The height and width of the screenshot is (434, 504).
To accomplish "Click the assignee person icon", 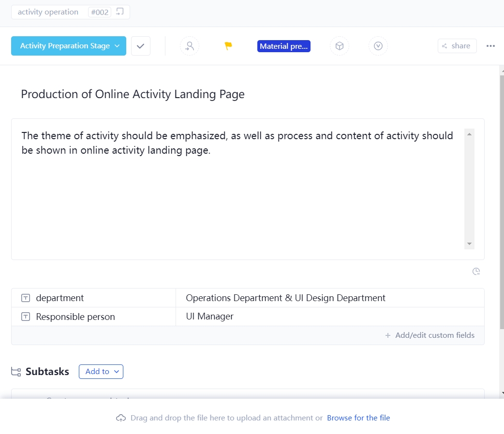I will click(190, 46).
